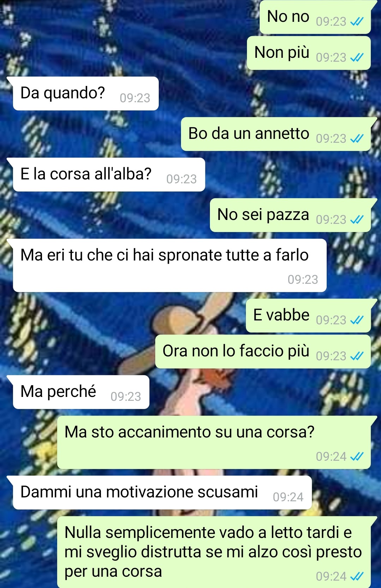381x588 pixels.
Task: Tap the 'No sei pazza' message text
Action: tap(263, 215)
